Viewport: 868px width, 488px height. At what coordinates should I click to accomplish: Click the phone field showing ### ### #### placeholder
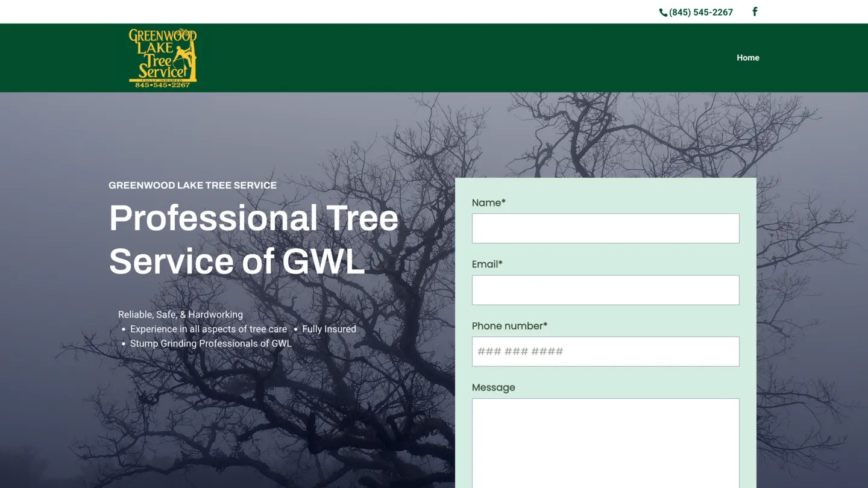(605, 351)
